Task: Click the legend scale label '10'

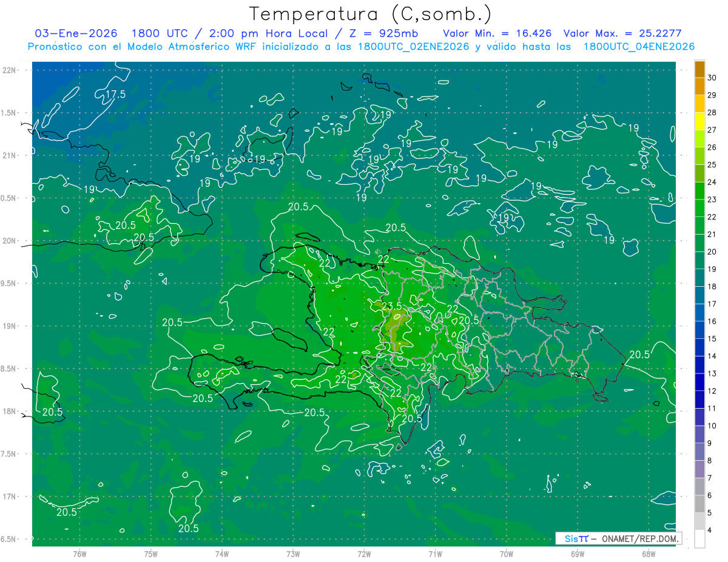Action: click(712, 426)
